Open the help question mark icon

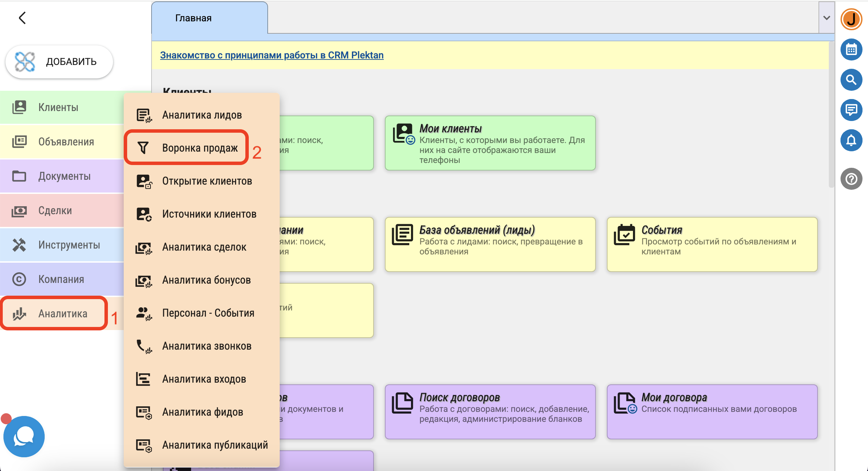(x=851, y=179)
